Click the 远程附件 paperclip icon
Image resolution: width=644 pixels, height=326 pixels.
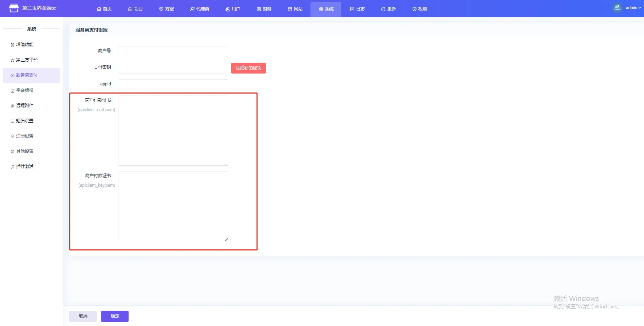(x=13, y=106)
